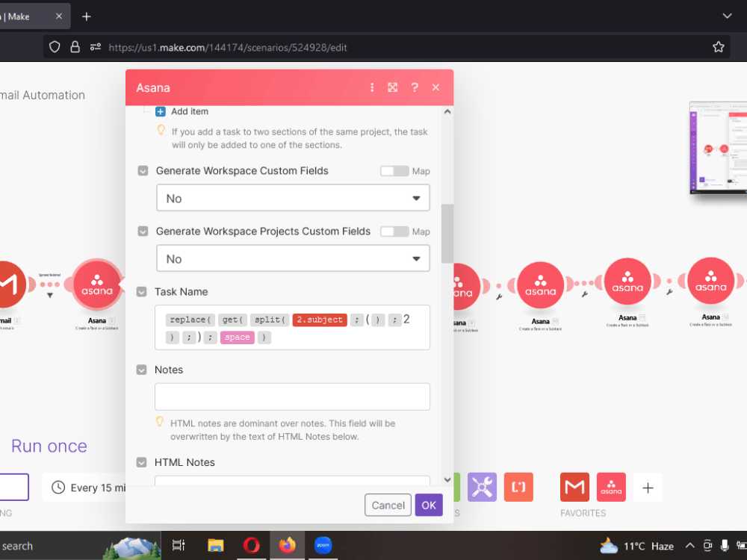The height and width of the screenshot is (560, 747).
Task: Open a new browser tab
Action: [x=86, y=16]
